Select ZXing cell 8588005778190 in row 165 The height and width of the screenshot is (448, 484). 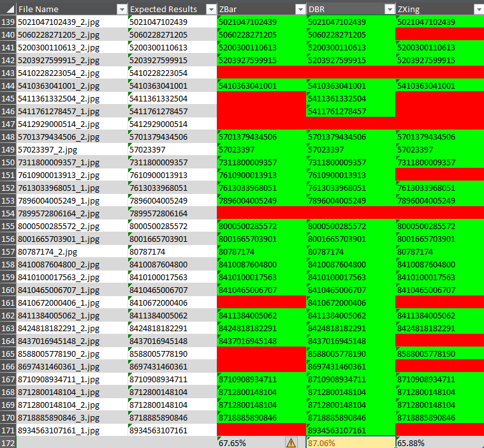[x=439, y=354]
